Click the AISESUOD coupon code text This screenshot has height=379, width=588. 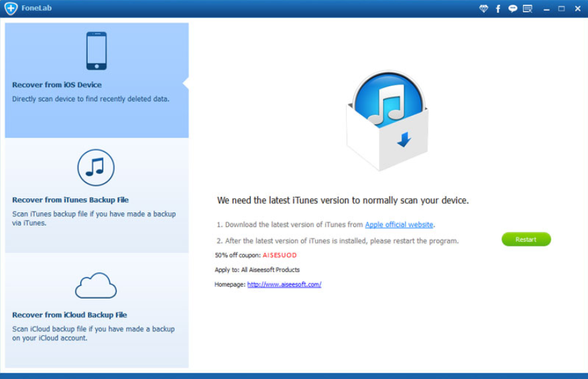tap(280, 255)
